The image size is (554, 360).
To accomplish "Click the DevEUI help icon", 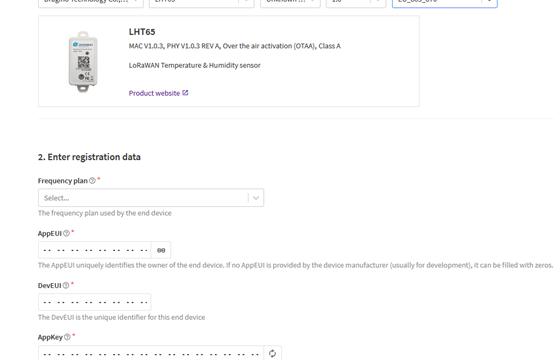I will click(x=66, y=285).
